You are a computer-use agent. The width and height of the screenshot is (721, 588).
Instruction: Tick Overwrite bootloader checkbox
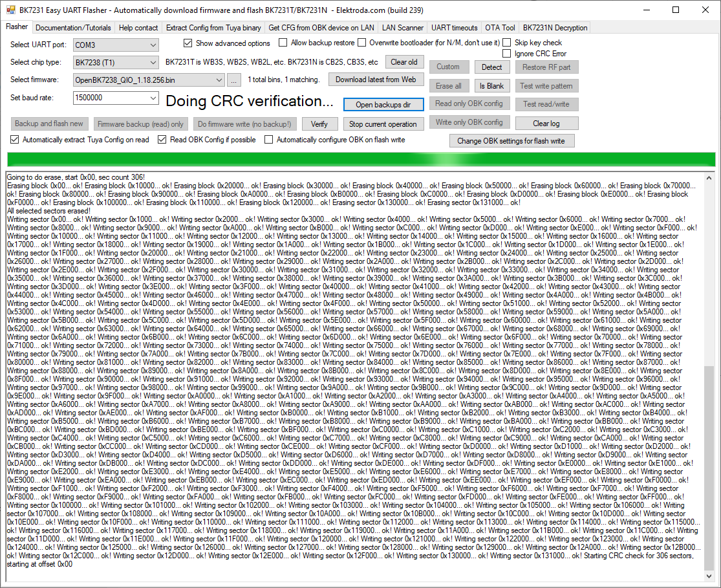point(362,43)
